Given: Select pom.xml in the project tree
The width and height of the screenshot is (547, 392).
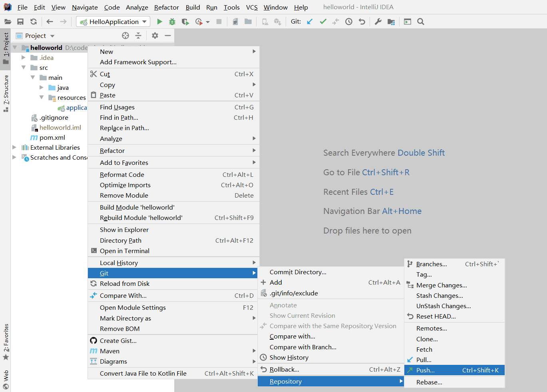Looking at the screenshot, I should (x=52, y=137).
